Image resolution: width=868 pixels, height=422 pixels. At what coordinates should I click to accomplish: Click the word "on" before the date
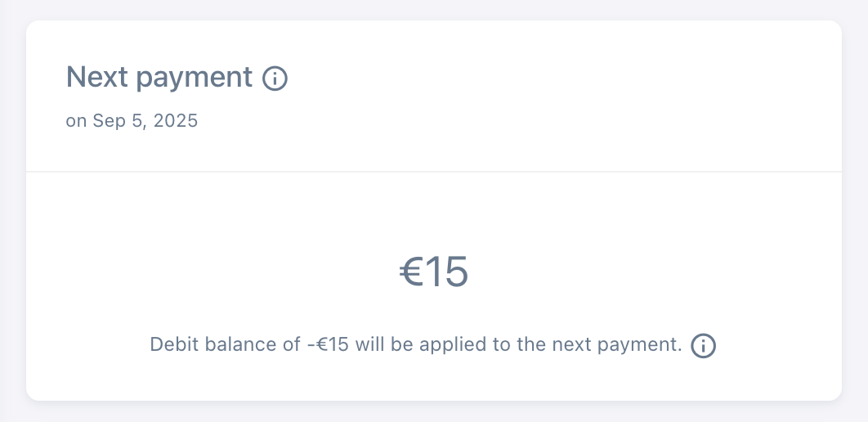pos(76,121)
